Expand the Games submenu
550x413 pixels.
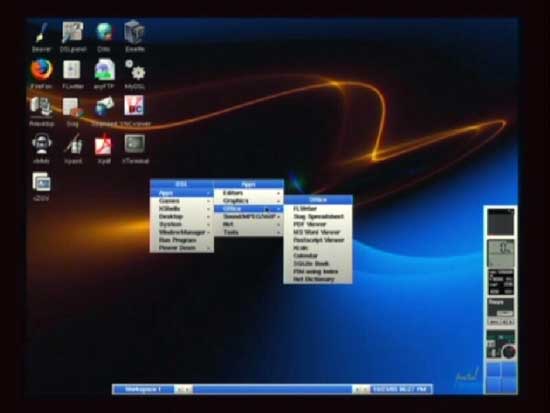(181, 201)
